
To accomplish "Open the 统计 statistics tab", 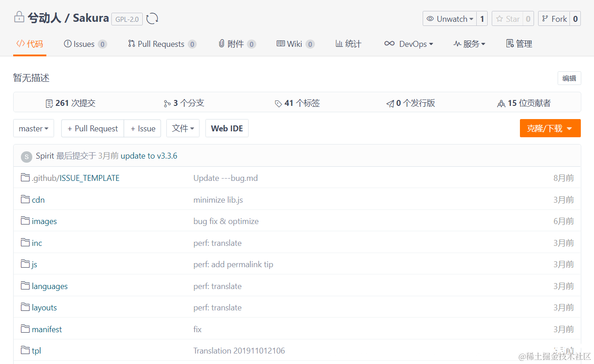I will [x=348, y=44].
